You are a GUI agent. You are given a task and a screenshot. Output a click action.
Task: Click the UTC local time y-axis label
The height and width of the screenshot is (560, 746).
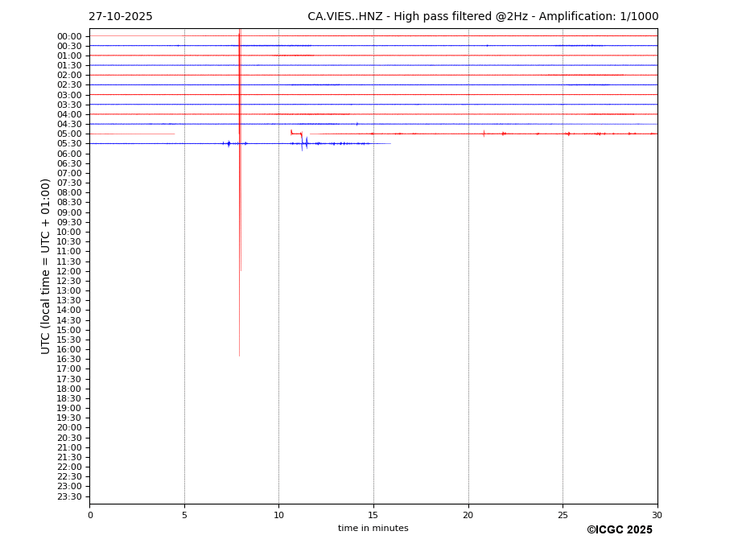click(47, 266)
